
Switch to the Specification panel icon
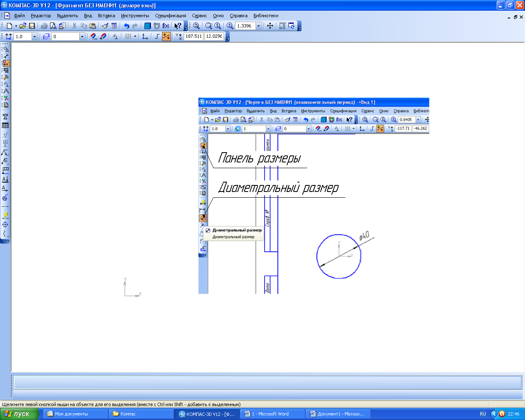pyautogui.click(x=6, y=105)
